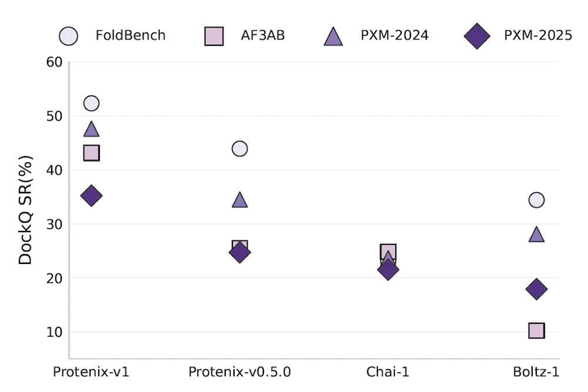Click the AF3AB square legend marker
588x392 pixels.
coord(214,36)
